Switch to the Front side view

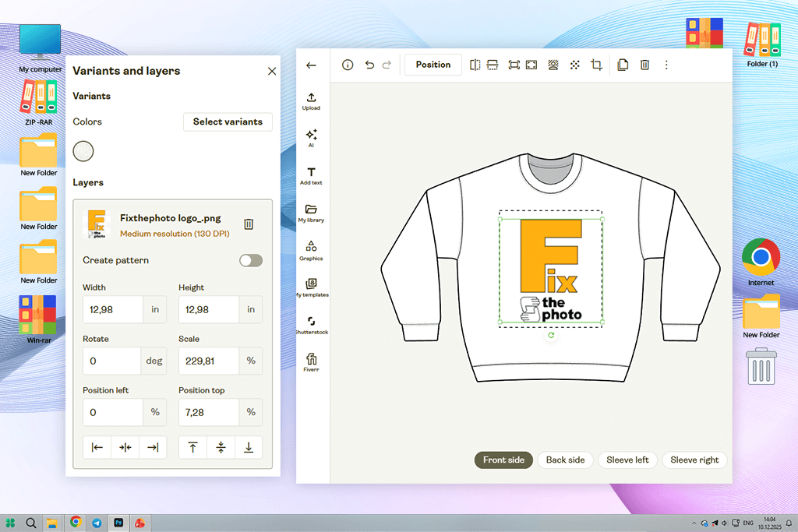point(503,460)
